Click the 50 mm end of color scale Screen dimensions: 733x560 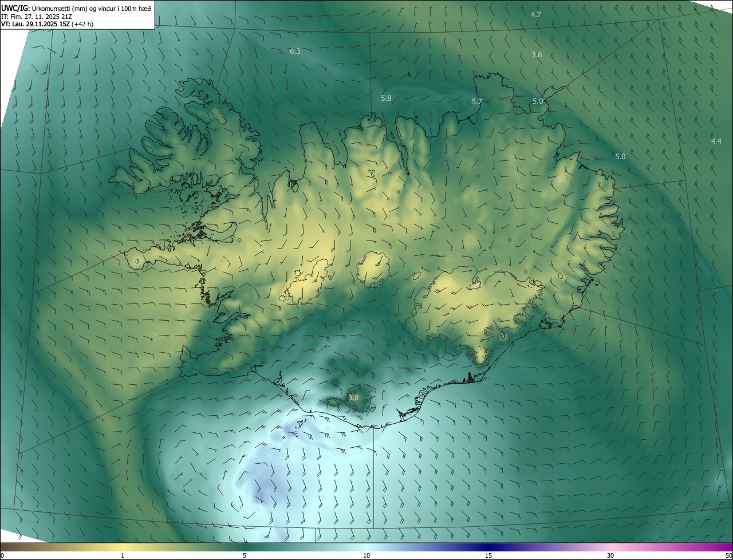click(x=728, y=555)
